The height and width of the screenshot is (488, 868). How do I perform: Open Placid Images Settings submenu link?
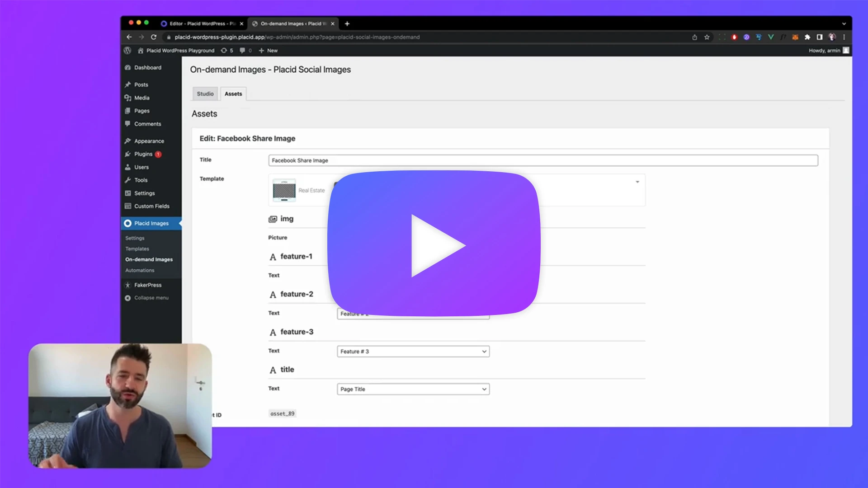pos(135,238)
